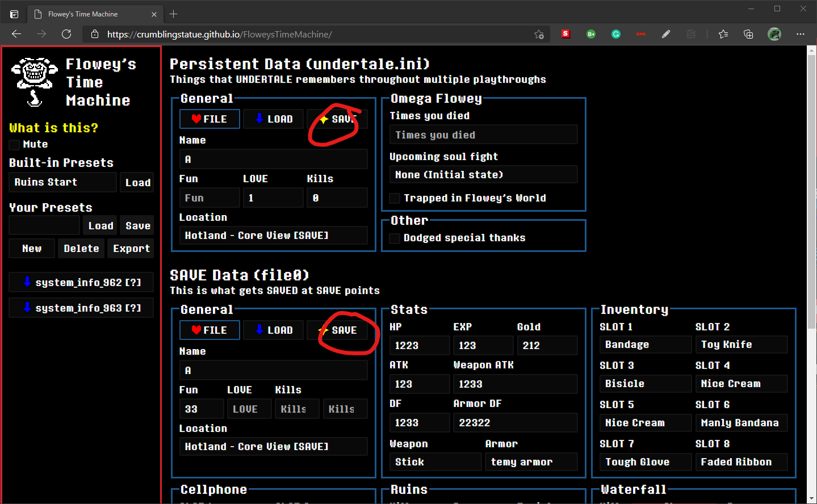Select FILE in Persistent Data General
Viewport: 817px width, 504px height.
pos(210,119)
